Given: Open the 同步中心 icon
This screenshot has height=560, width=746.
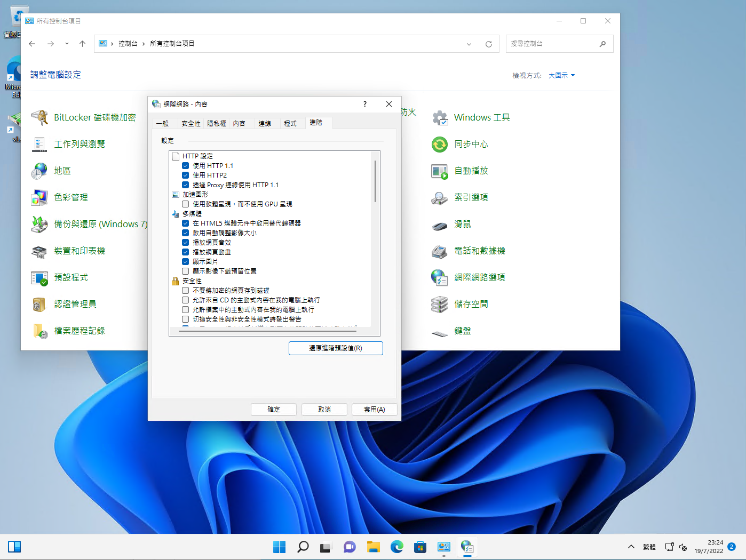Looking at the screenshot, I should click(440, 144).
